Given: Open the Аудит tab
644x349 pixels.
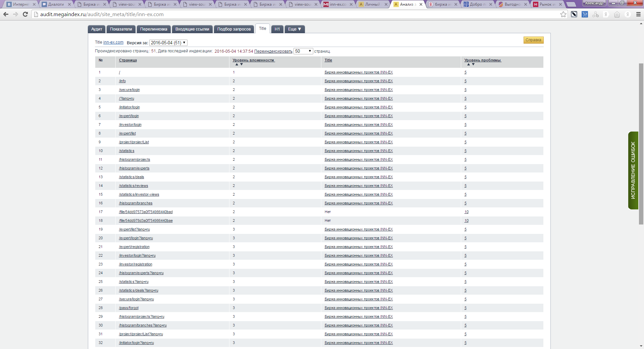Looking at the screenshot, I should tap(97, 29).
